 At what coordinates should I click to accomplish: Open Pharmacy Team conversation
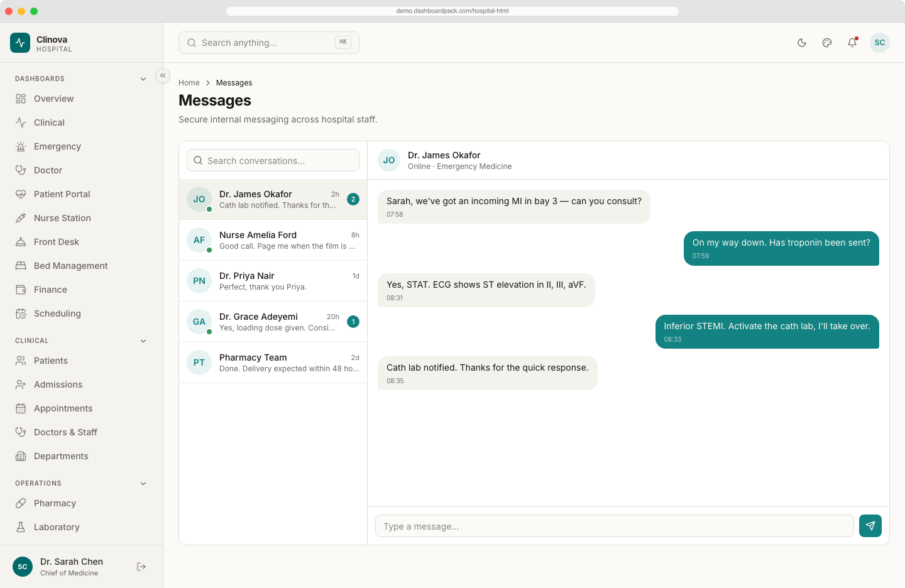click(x=273, y=362)
